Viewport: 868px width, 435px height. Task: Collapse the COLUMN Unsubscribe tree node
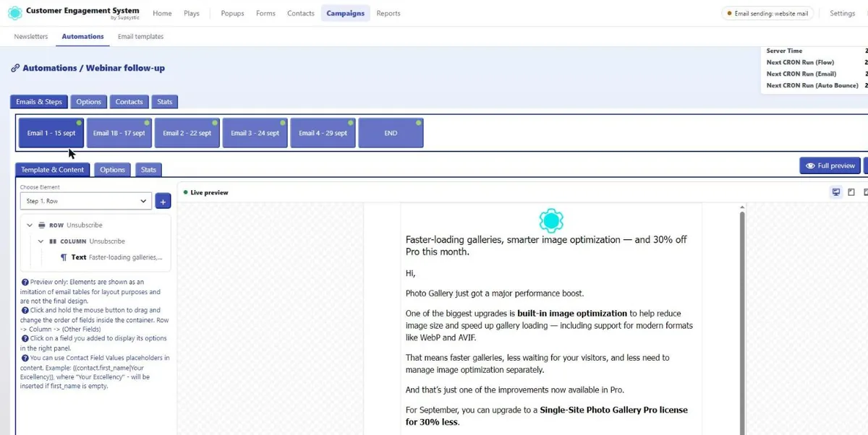click(42, 241)
